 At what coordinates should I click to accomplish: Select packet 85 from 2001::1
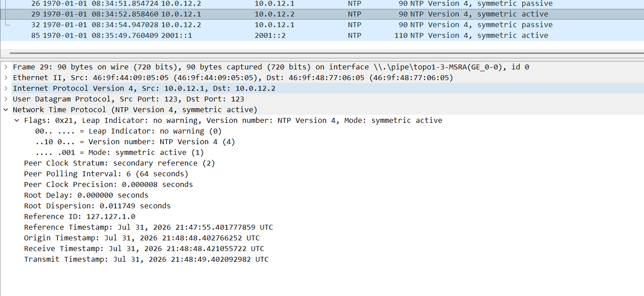pos(322,36)
